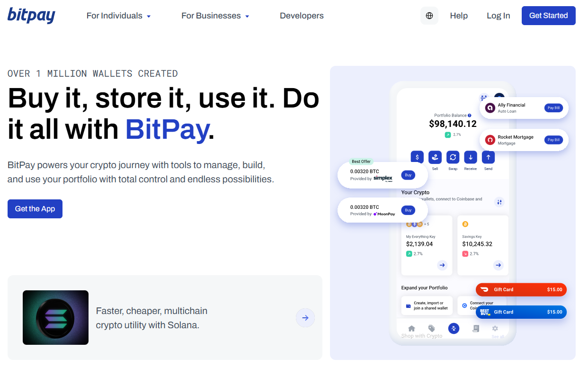588x368 pixels.
Task: Click the green 2.7% up-arrow under portfolio balance
Action: 448,135
